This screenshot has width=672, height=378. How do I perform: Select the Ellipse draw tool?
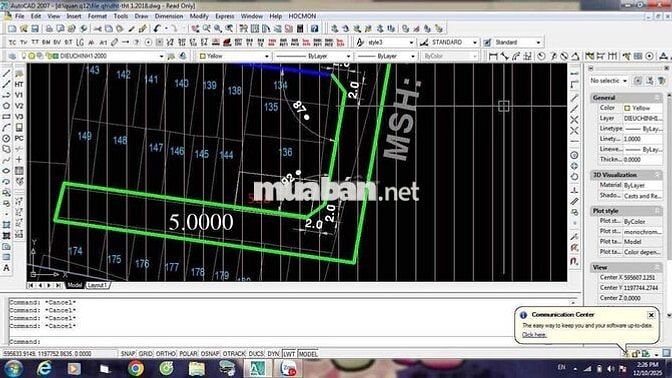(6, 171)
